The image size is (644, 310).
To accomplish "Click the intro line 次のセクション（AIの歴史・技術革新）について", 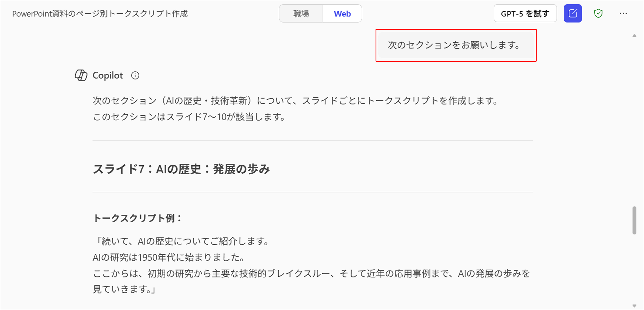I will [x=295, y=100].
